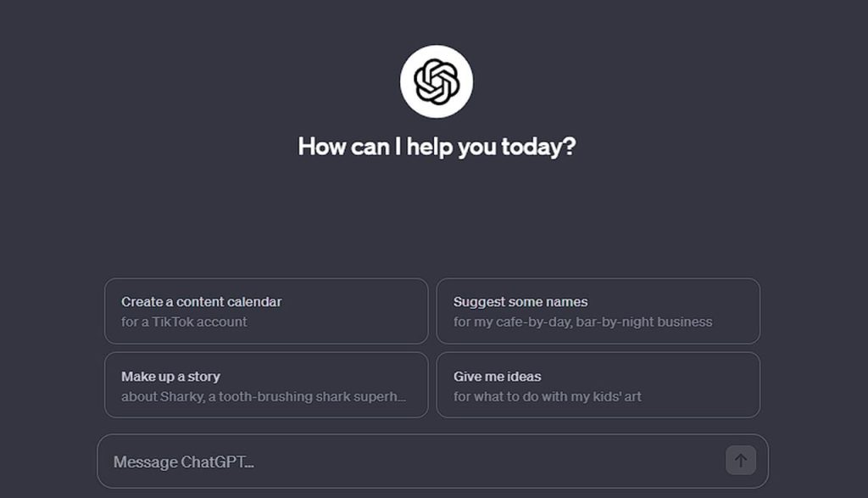This screenshot has height=498, width=868.
Task: Click the "Create a content calendar" title text
Action: tap(201, 302)
